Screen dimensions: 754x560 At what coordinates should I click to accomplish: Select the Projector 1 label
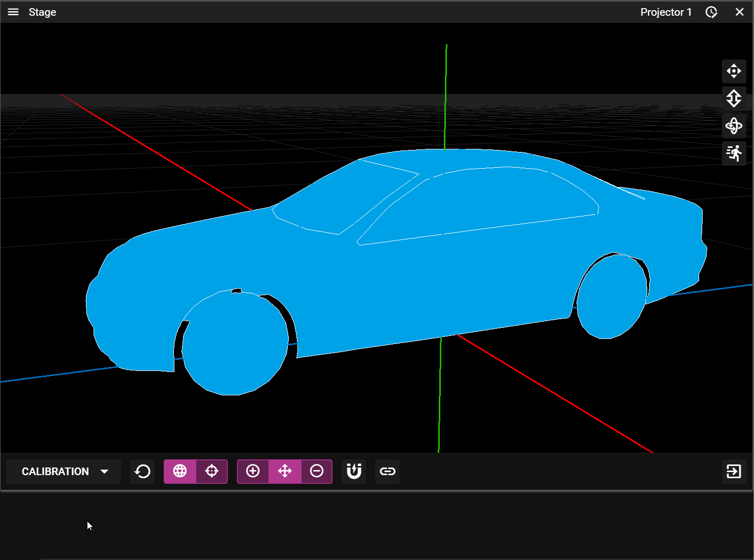pos(666,12)
